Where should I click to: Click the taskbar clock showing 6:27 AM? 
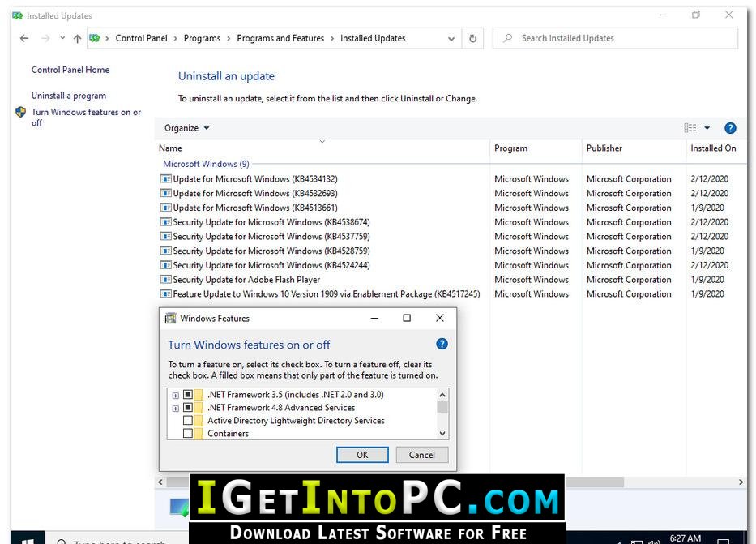click(x=686, y=538)
